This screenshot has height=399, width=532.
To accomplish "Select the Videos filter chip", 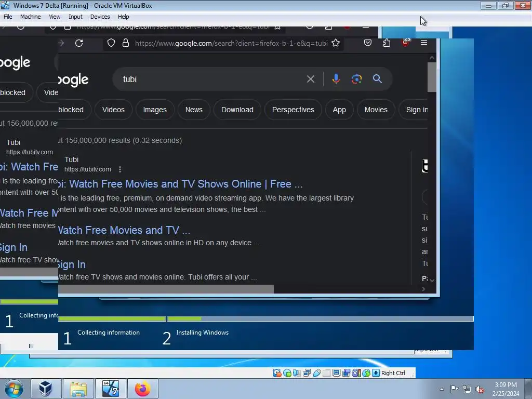I will (113, 110).
